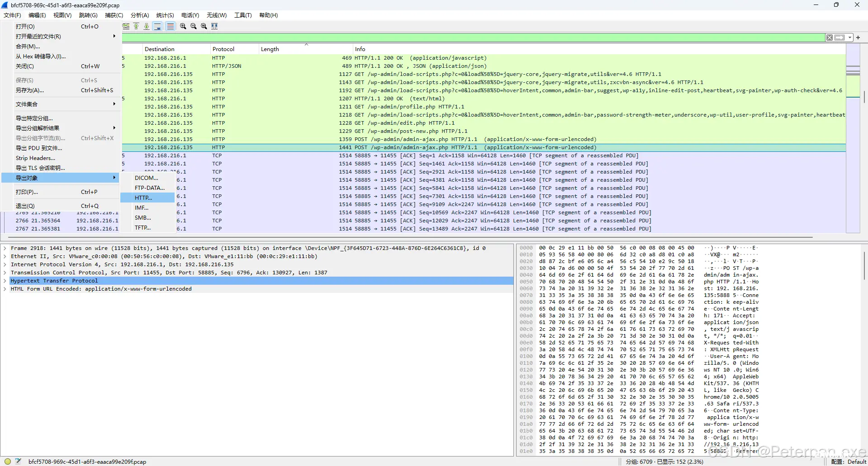Viewport: 868px width, 466px height.
Task: Expand Transmission Control Protocol row
Action: point(5,273)
